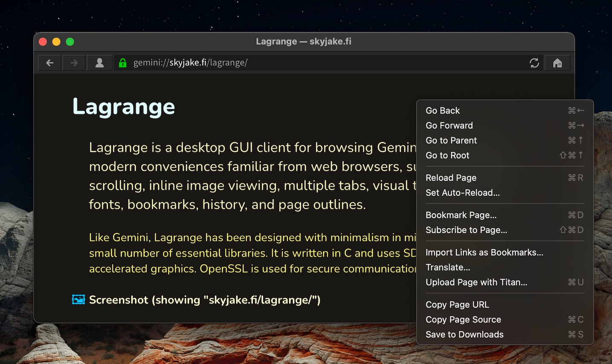The height and width of the screenshot is (364, 612).
Task: Choose Subscribe to Page... option
Action: tap(505, 230)
